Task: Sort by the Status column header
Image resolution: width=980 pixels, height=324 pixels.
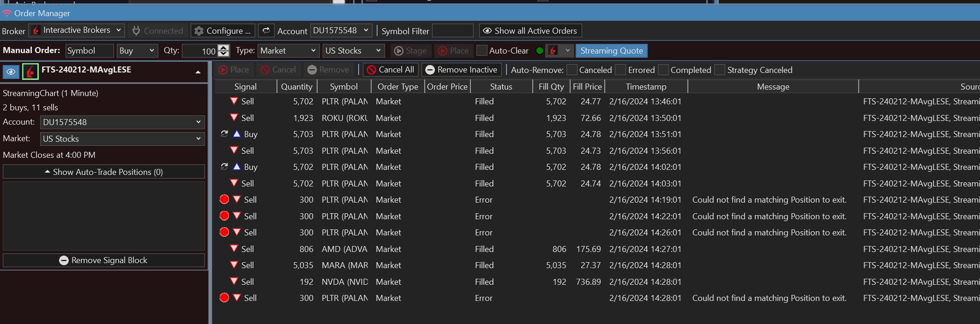Action: [x=501, y=86]
